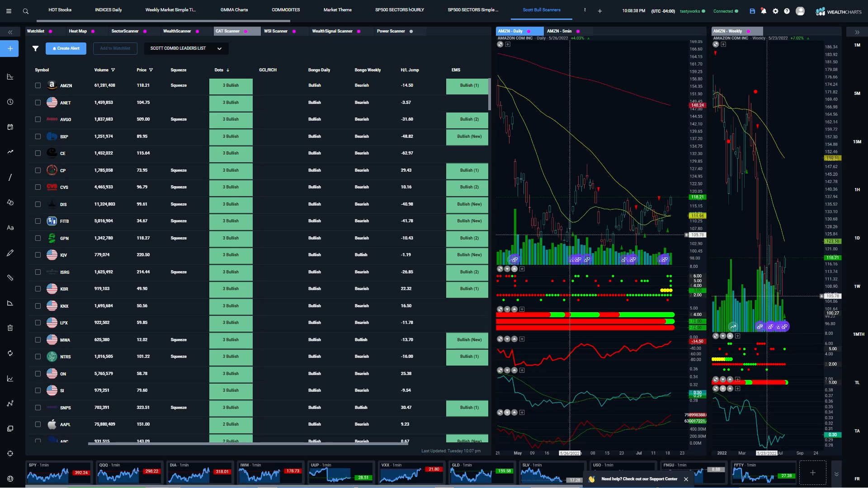
Task: Check the DIS row checkbox
Action: (38, 204)
